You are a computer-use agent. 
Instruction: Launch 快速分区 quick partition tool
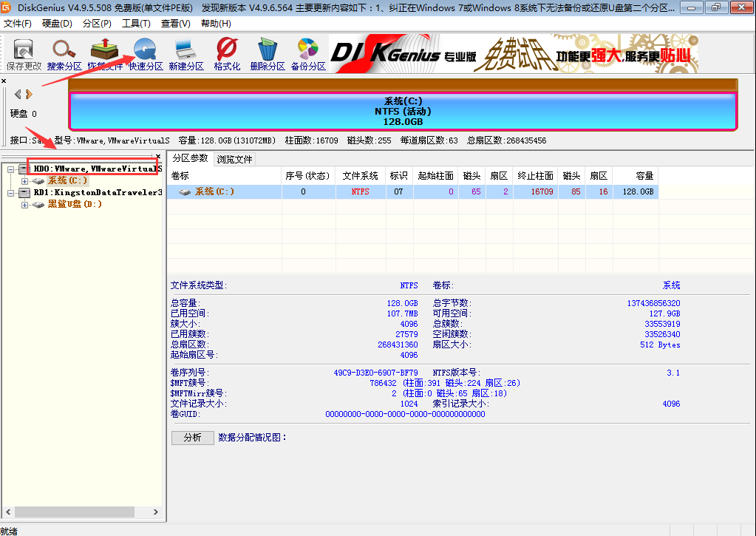(x=145, y=52)
